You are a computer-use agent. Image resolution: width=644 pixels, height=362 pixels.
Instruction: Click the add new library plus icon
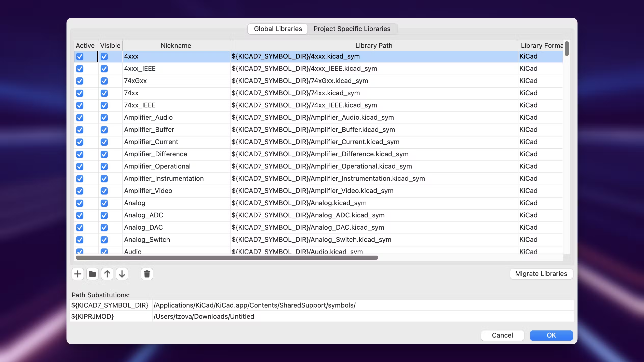77,274
